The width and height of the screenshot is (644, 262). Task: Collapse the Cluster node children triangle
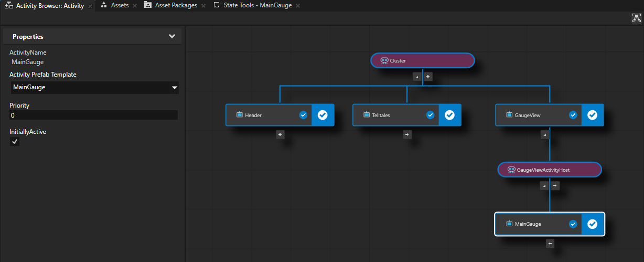[x=417, y=77]
